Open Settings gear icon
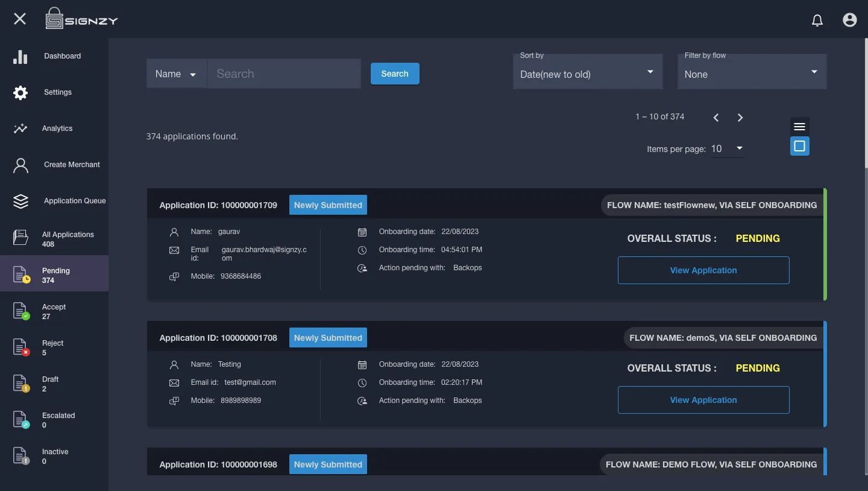 (20, 92)
